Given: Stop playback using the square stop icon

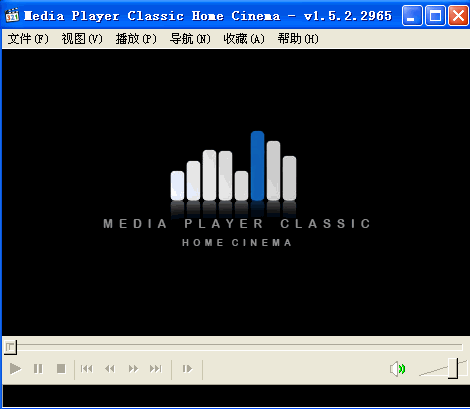Looking at the screenshot, I should pyautogui.click(x=61, y=369).
